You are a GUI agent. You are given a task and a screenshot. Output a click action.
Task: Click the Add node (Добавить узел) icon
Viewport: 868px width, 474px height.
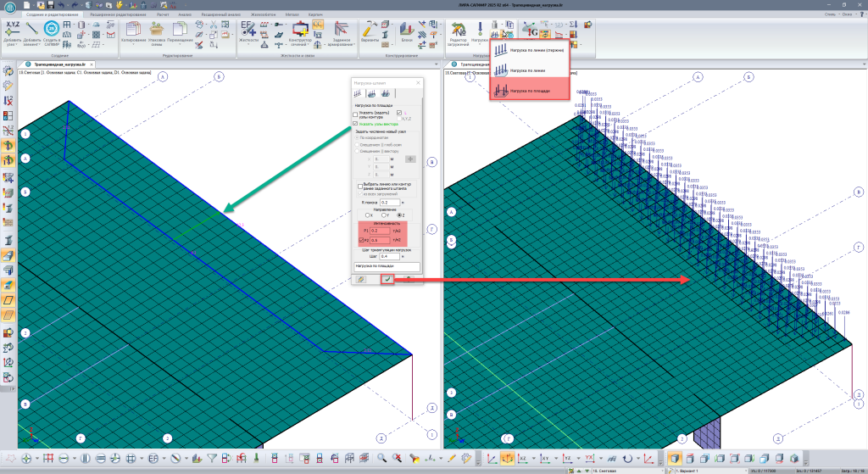[x=13, y=31]
